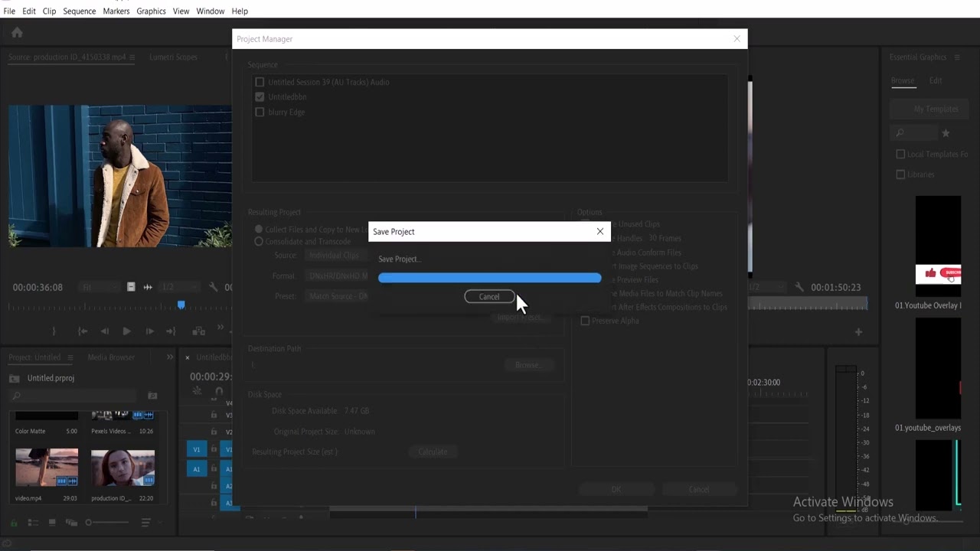Toggle the Untitledbbn sequence checkbox
The width and height of the screenshot is (980, 551).
click(x=260, y=97)
